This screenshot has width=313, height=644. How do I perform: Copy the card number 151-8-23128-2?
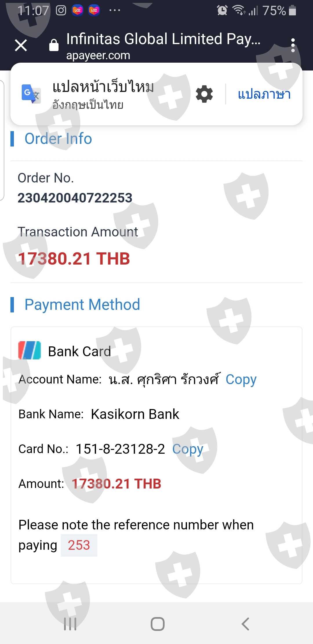click(x=188, y=449)
